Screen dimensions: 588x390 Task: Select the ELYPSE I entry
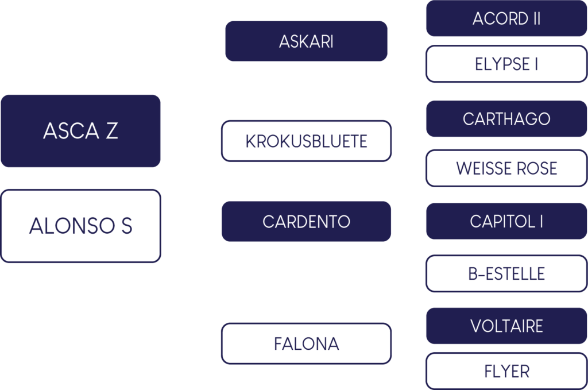tap(506, 64)
